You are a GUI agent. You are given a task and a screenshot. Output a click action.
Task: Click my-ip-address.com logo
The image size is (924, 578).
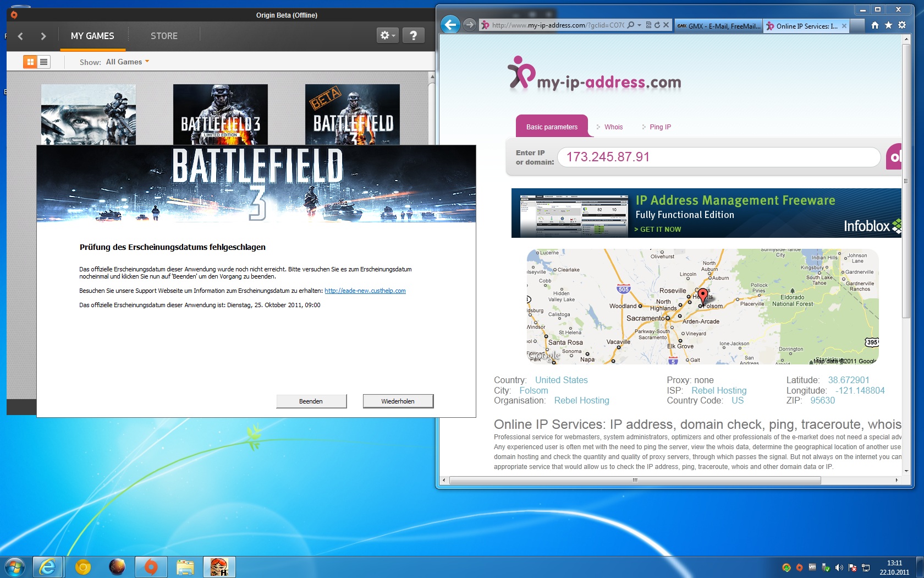tap(594, 74)
